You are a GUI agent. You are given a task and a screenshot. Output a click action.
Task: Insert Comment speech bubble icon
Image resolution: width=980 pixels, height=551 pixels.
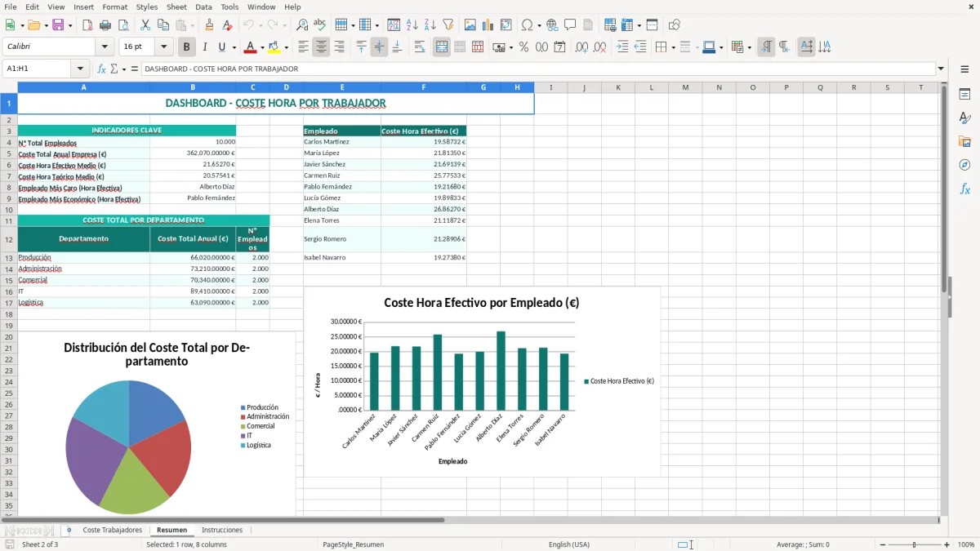pyautogui.click(x=570, y=25)
